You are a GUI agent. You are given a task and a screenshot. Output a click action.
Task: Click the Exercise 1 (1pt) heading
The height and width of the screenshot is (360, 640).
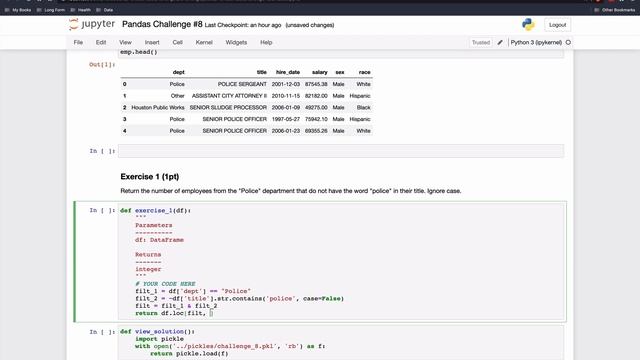click(149, 177)
